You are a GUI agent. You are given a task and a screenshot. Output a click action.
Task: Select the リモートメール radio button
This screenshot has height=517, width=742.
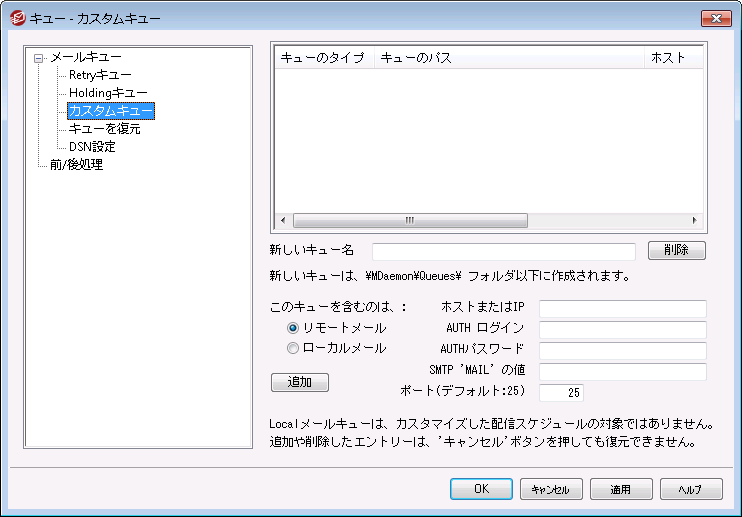point(293,328)
